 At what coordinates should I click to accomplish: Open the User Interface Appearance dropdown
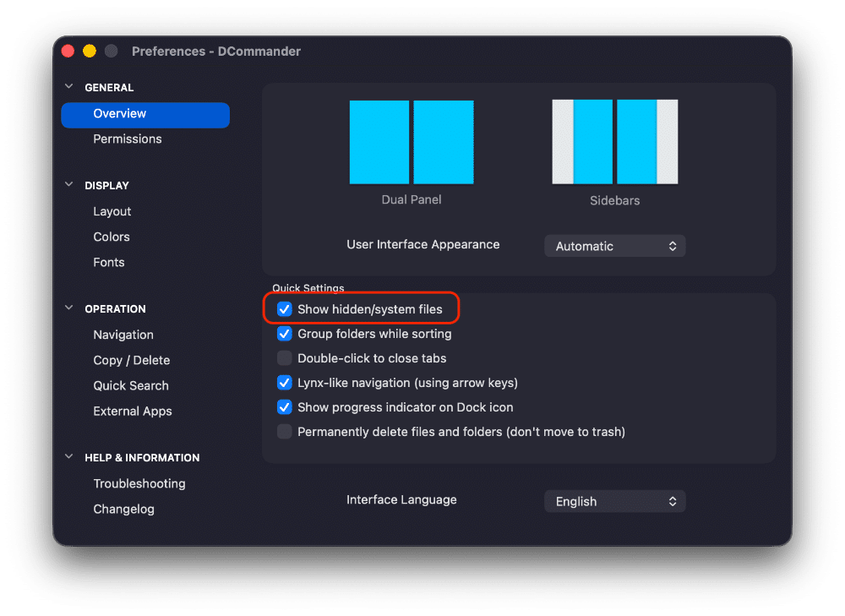point(614,245)
